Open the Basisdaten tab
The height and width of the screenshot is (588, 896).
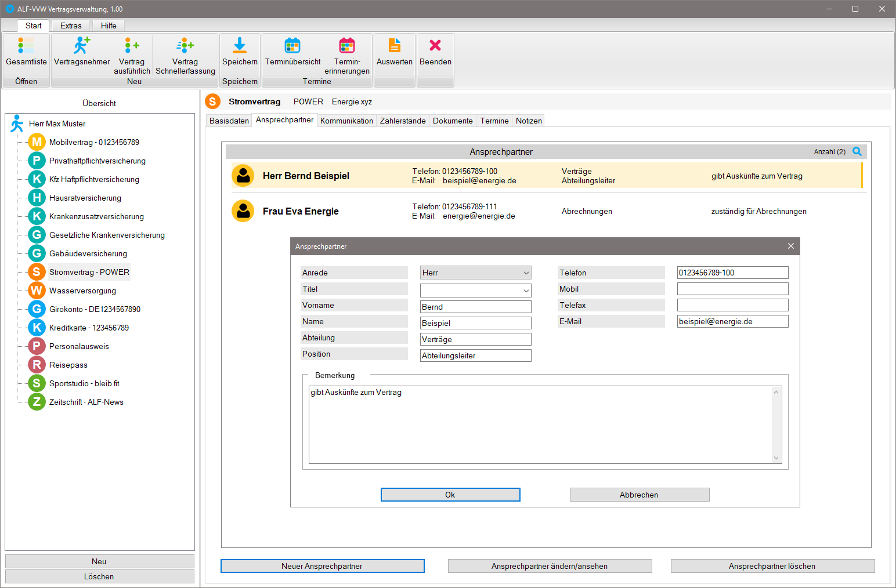[x=229, y=121]
